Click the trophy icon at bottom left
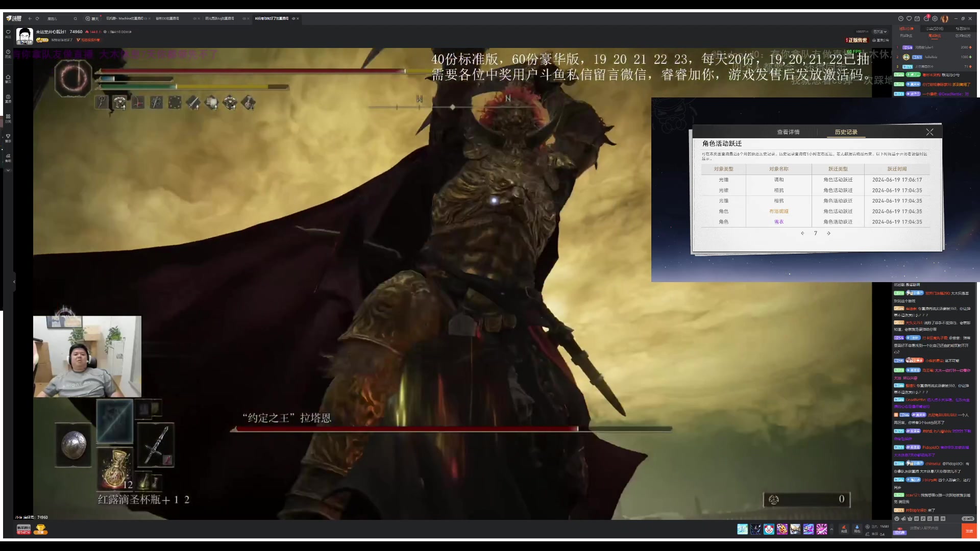Screen dimensions: 980x551 coord(41,530)
